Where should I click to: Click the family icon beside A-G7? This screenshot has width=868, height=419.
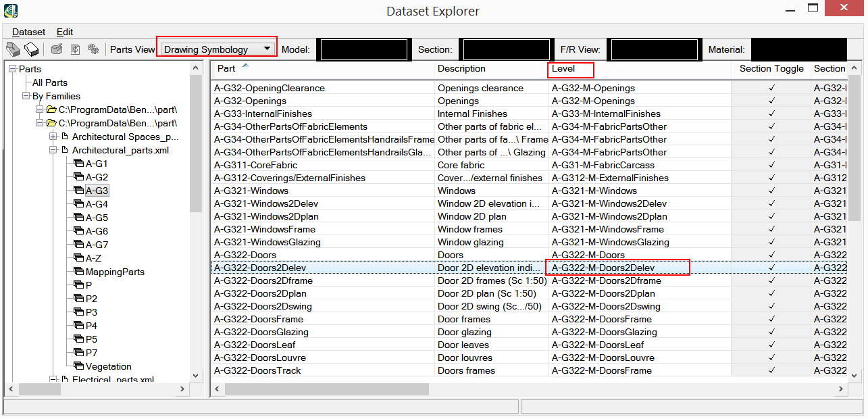pyautogui.click(x=78, y=245)
